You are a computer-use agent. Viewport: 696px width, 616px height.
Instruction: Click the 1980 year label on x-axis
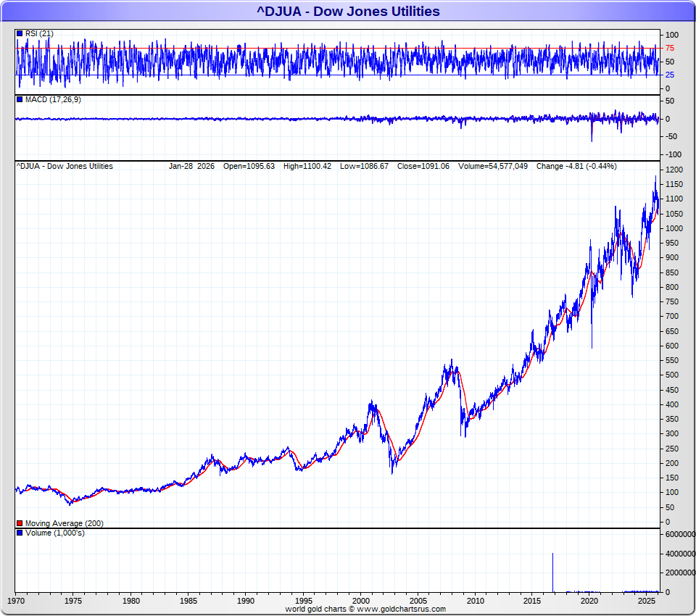[131, 601]
